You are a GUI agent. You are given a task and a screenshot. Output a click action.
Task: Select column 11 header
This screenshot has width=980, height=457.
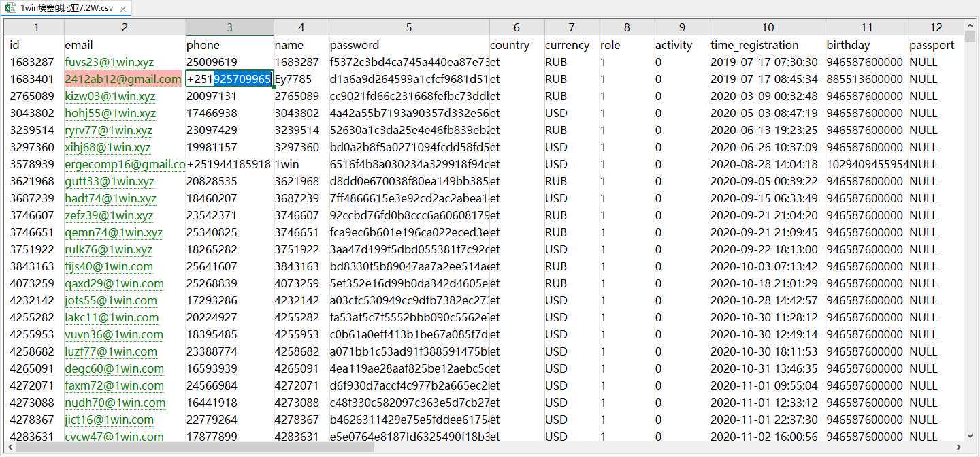pyautogui.click(x=867, y=27)
